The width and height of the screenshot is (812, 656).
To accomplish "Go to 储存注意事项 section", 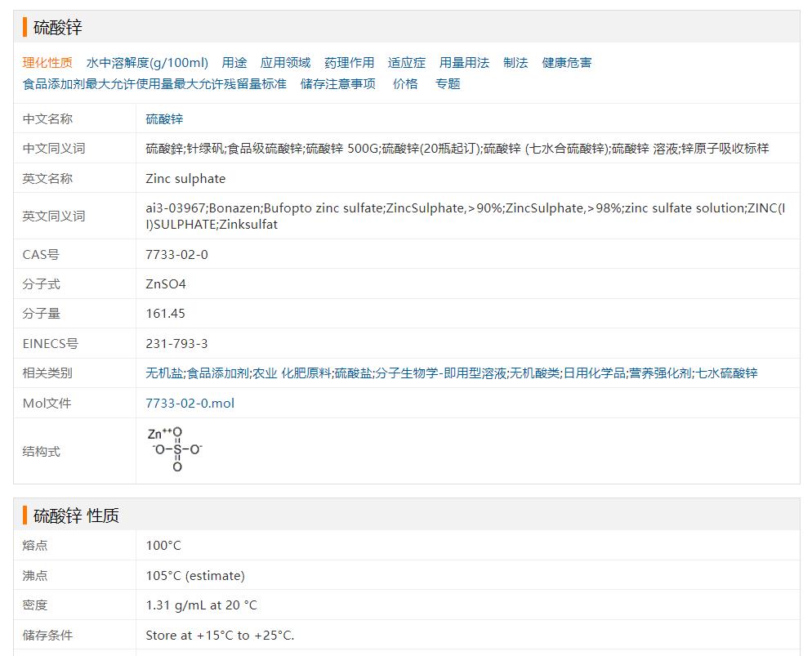I will 338,84.
